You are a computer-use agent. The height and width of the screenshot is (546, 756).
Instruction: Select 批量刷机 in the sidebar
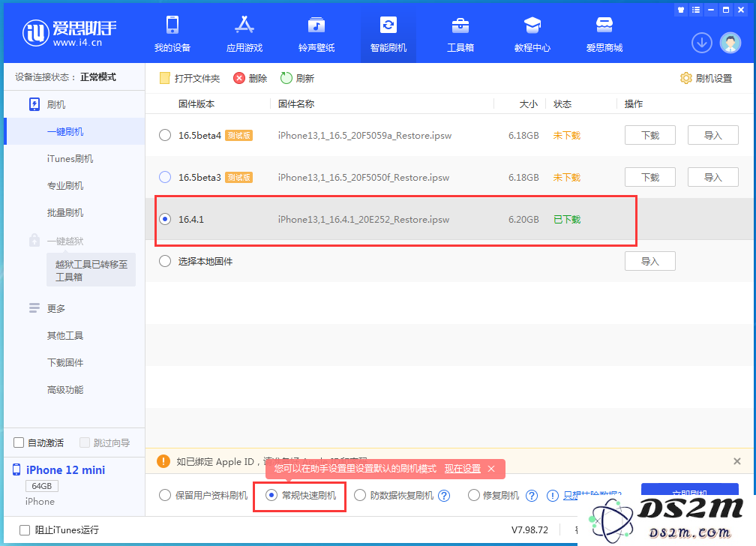[65, 213]
